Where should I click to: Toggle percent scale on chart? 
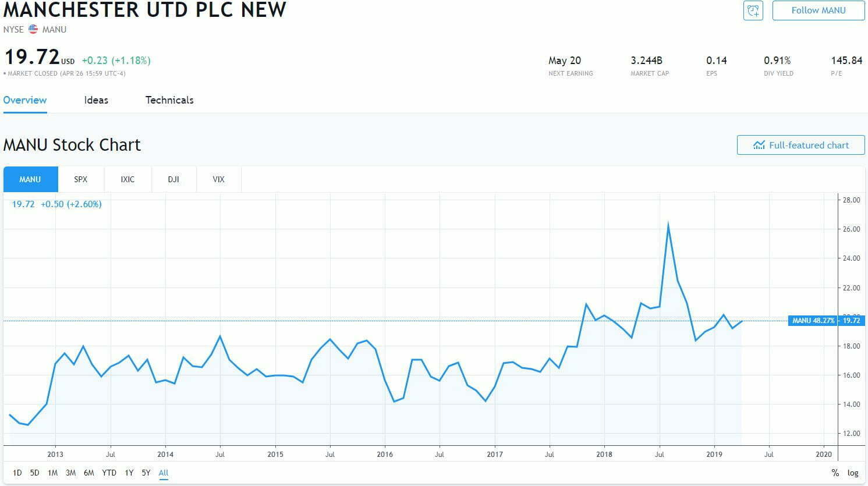tap(835, 473)
